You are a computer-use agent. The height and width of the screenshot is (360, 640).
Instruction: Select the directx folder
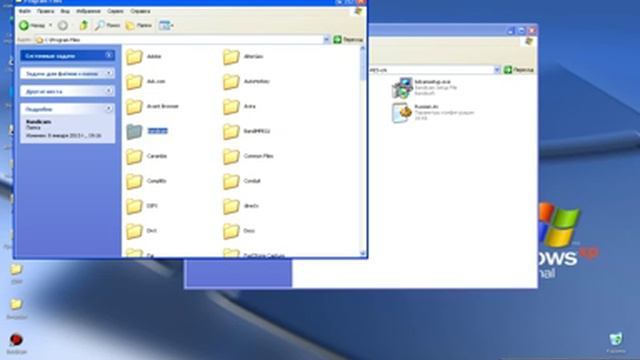[241, 206]
